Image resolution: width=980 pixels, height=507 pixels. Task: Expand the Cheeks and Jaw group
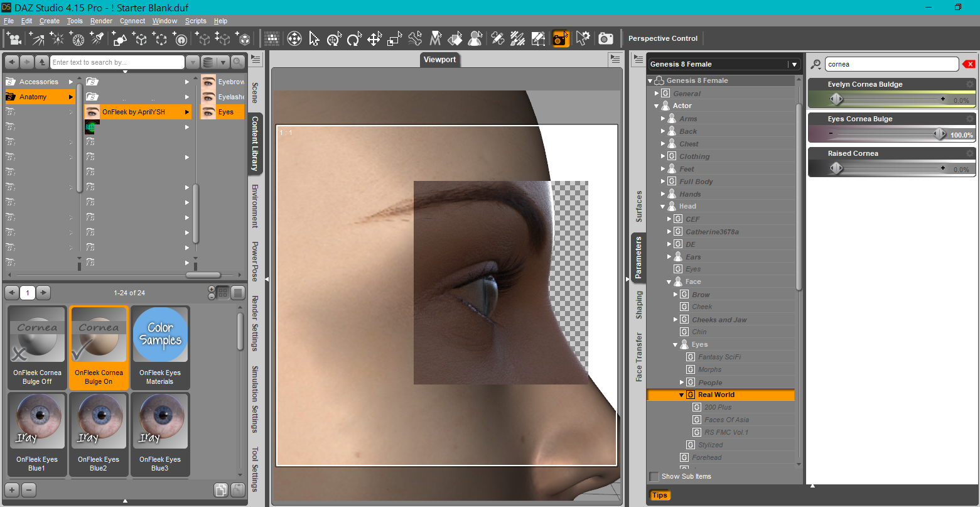[676, 320]
